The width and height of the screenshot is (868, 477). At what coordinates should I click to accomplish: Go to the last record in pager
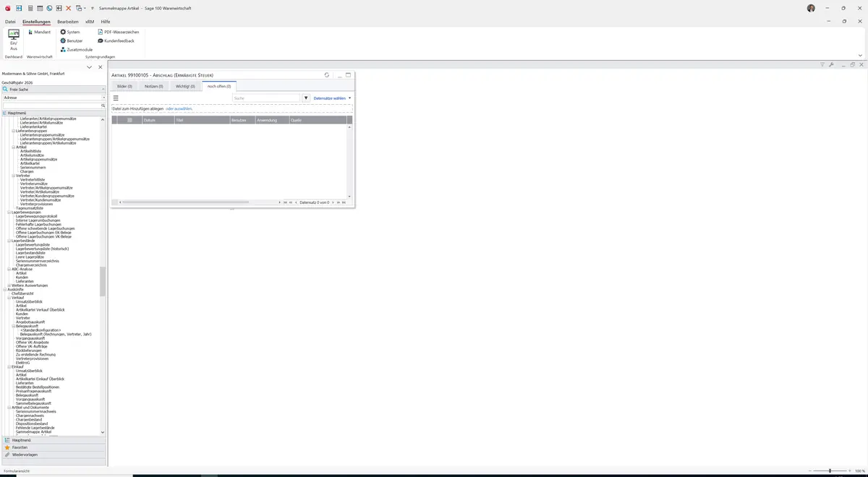[344, 202]
